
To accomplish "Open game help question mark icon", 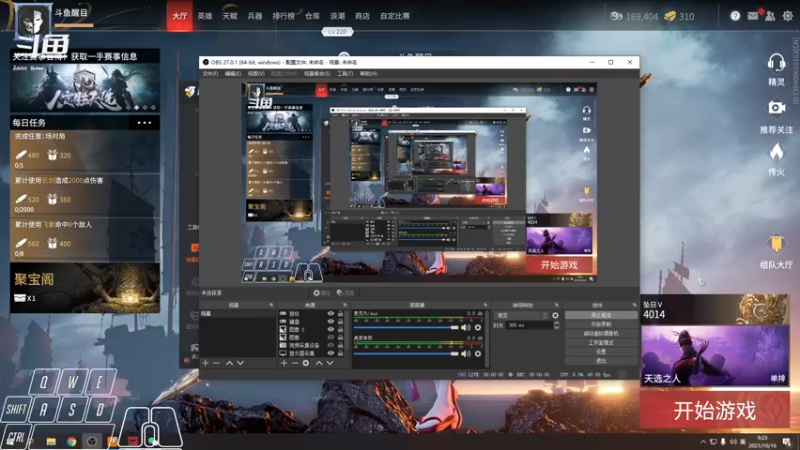I will click(x=735, y=16).
